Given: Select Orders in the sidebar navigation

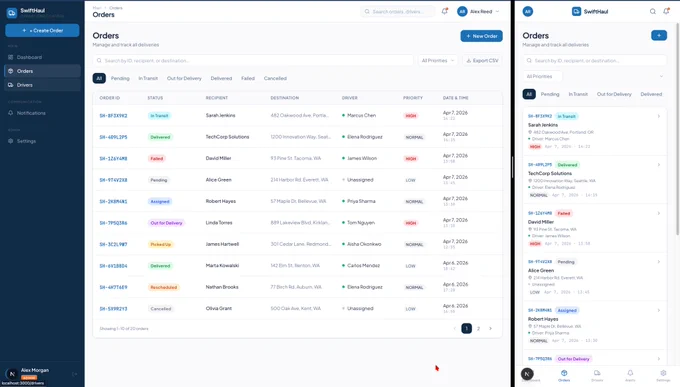Looking at the screenshot, I should click(x=42, y=71).
